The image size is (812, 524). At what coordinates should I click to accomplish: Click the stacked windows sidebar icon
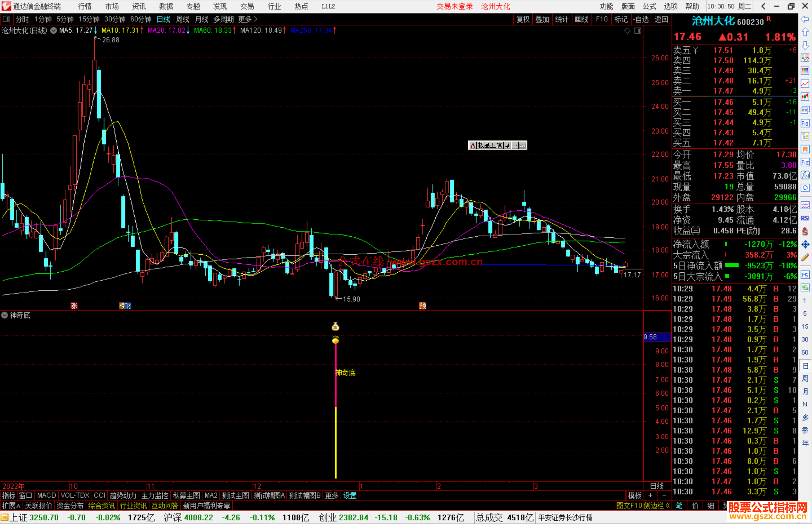click(805, 110)
